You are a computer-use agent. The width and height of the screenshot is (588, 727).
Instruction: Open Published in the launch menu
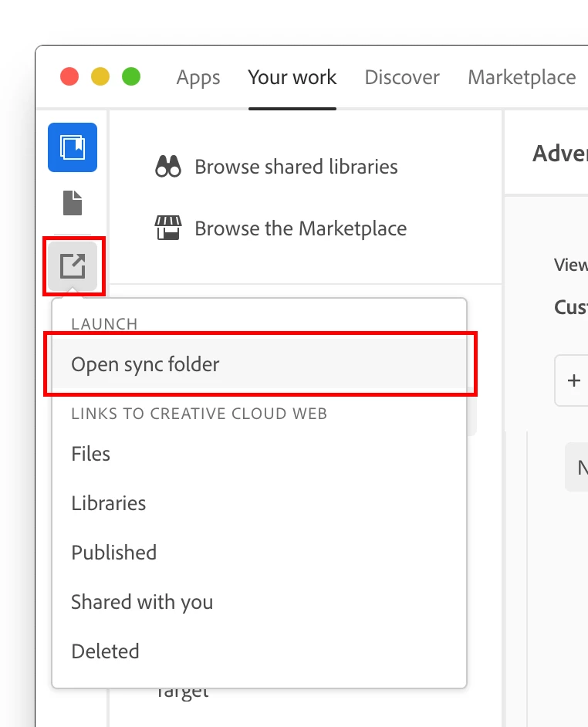point(259,553)
